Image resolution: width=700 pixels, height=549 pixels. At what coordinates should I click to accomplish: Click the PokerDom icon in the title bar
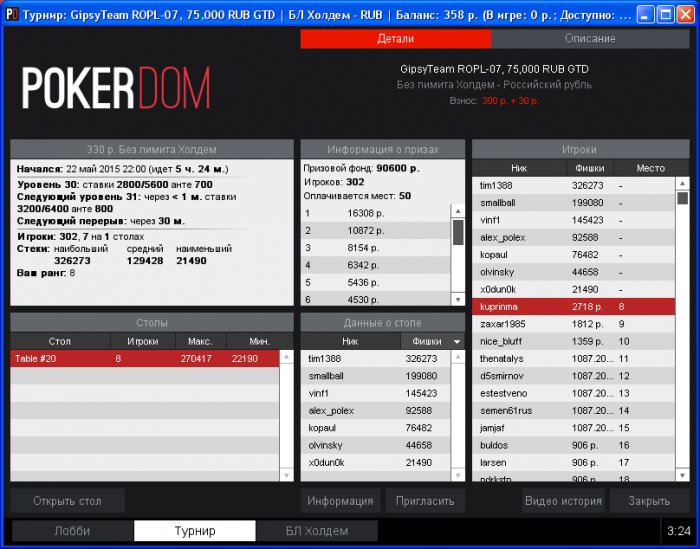(12, 15)
